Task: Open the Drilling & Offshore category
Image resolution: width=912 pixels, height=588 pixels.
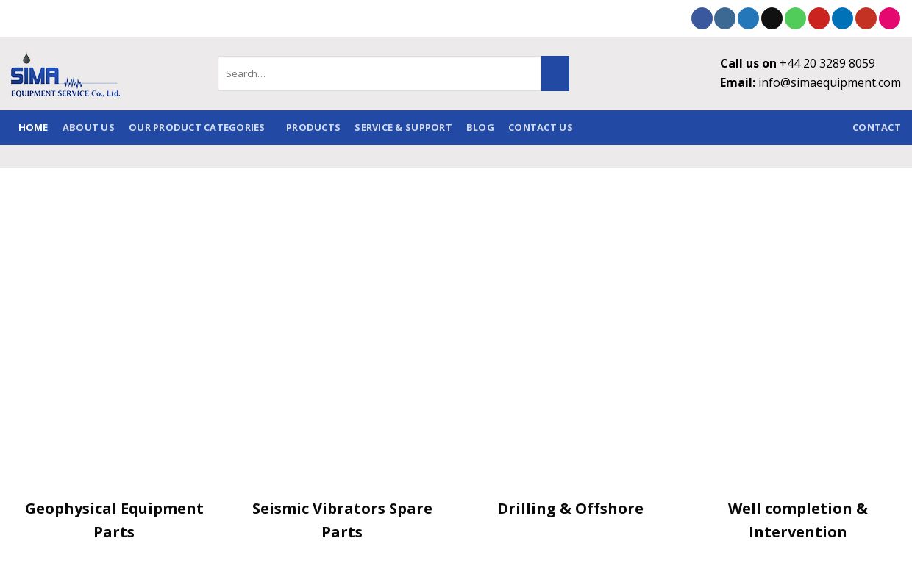Action: coord(571,508)
